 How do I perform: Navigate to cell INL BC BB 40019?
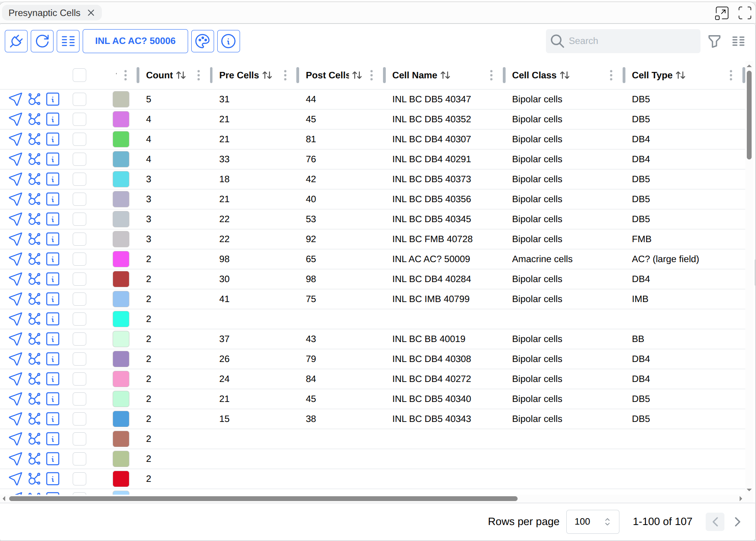(x=16, y=339)
